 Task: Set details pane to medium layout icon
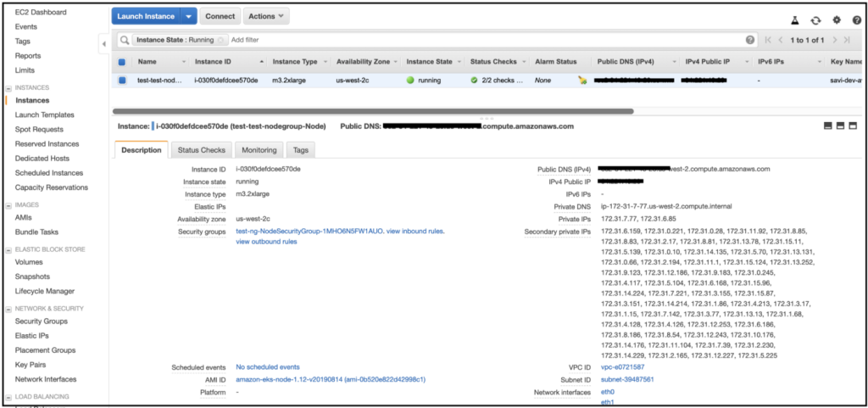coord(840,126)
